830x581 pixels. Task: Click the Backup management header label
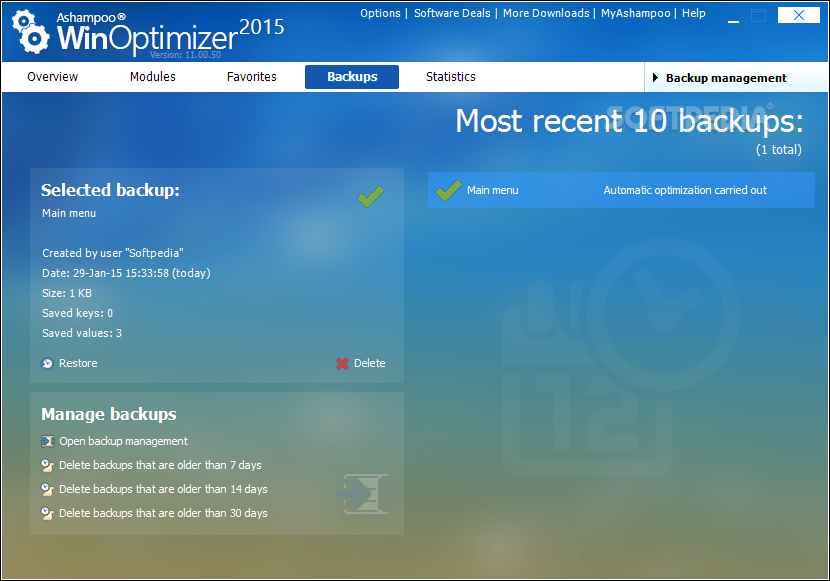(726, 78)
